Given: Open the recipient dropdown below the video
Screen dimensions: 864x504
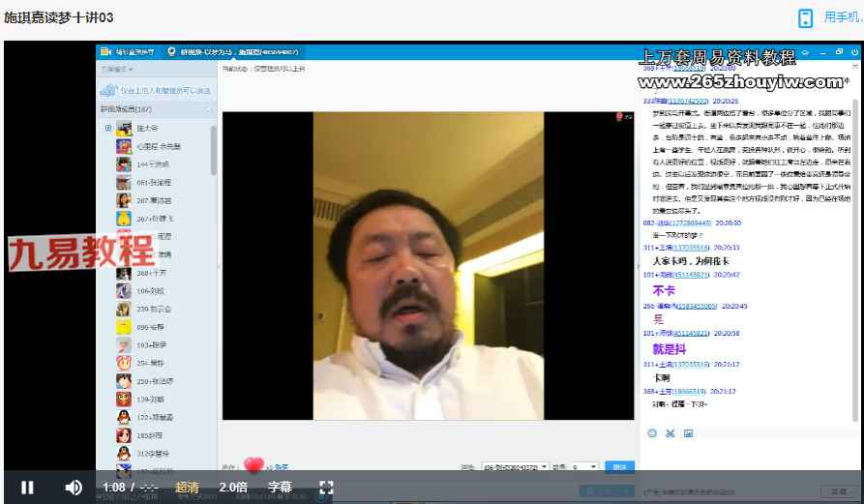Looking at the screenshot, I should click(x=515, y=467).
